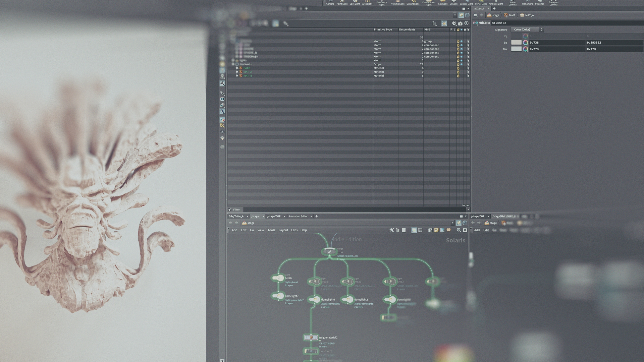Collapse the materials scope tree item
644x362 pixels.
pos(233,64)
